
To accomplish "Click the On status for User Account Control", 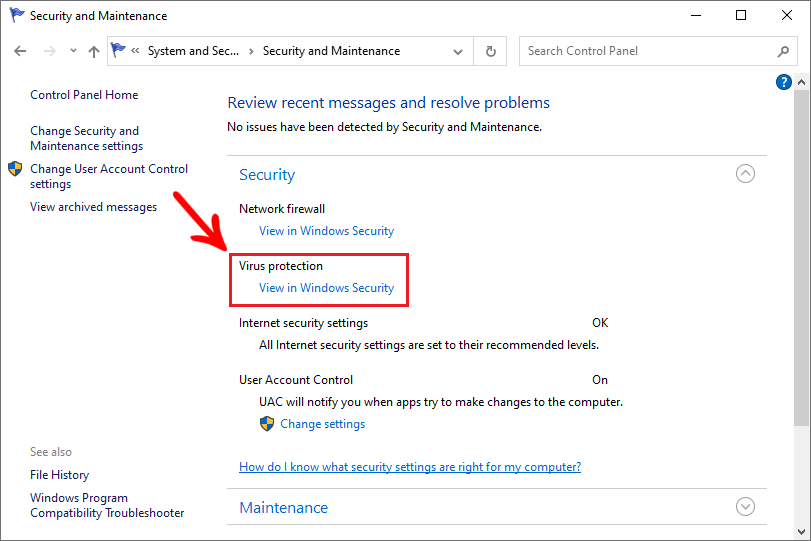I will [600, 380].
